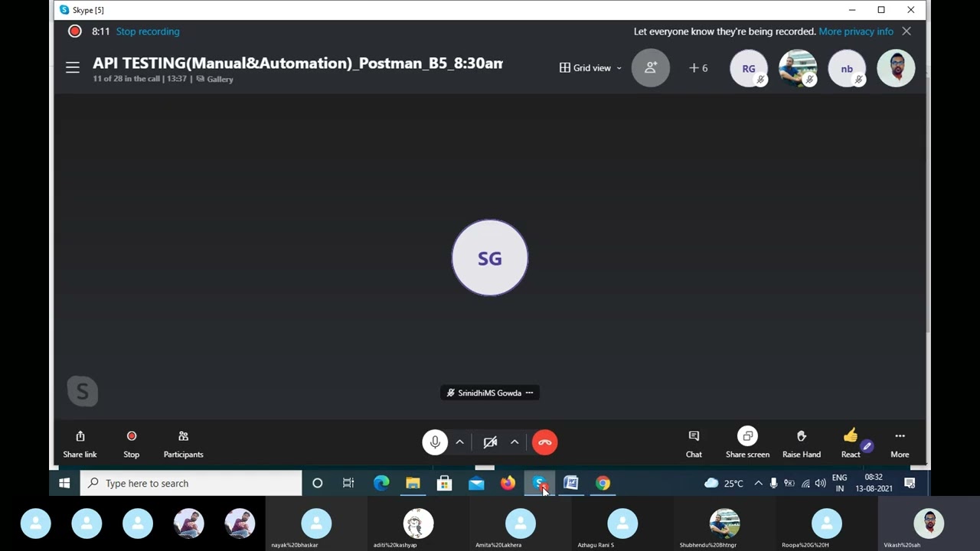This screenshot has height=551, width=980.
Task: Open the More options menu
Action: [x=900, y=443]
